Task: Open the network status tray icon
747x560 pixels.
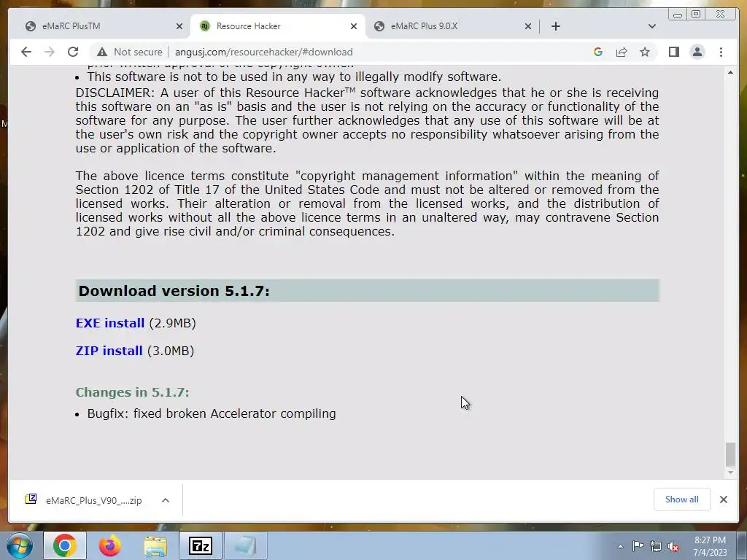Action: 656,546
